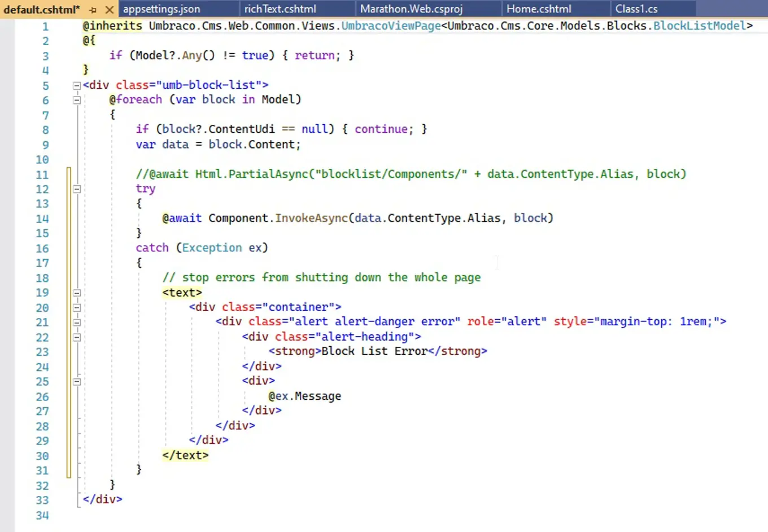Open the richText.cshtml tab
The width and height of the screenshot is (768, 532).
coord(280,9)
